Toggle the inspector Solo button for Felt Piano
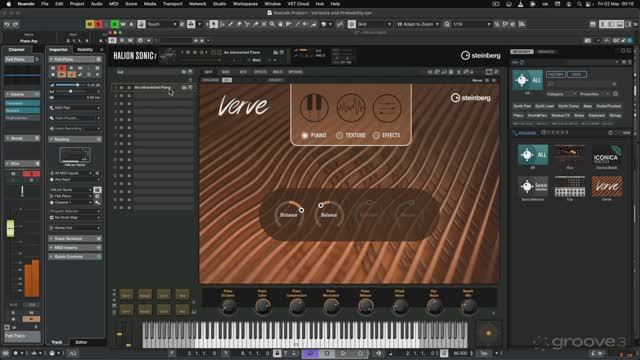640x360 pixels. pyautogui.click(x=62, y=68)
